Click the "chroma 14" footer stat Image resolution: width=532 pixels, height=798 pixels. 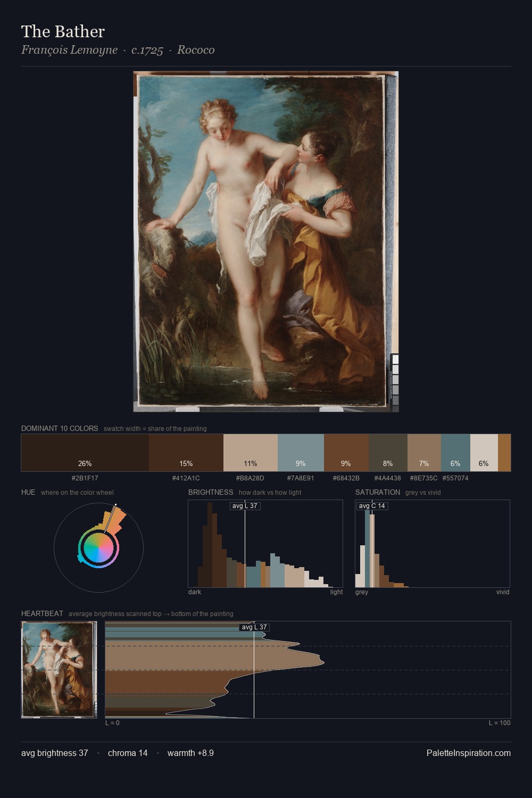(x=128, y=753)
